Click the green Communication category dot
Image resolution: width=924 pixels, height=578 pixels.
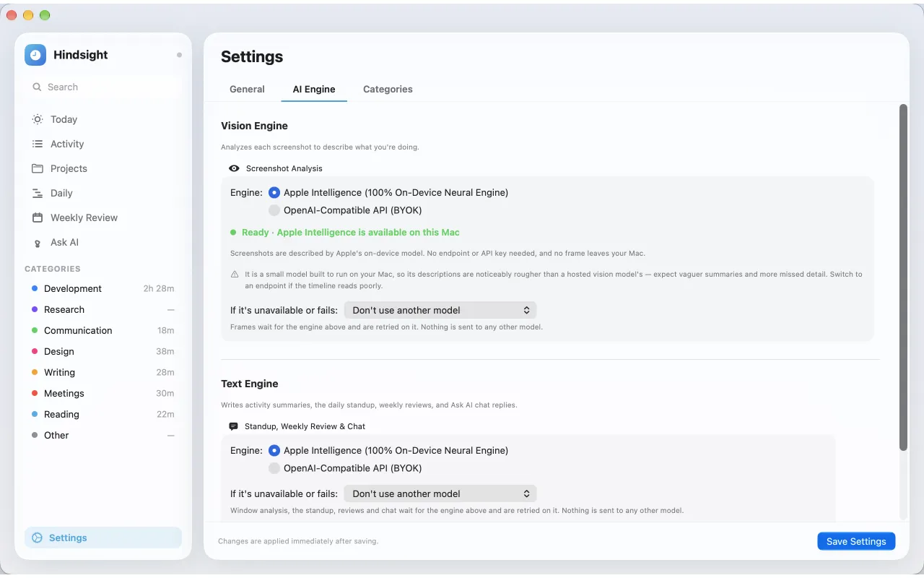point(35,330)
